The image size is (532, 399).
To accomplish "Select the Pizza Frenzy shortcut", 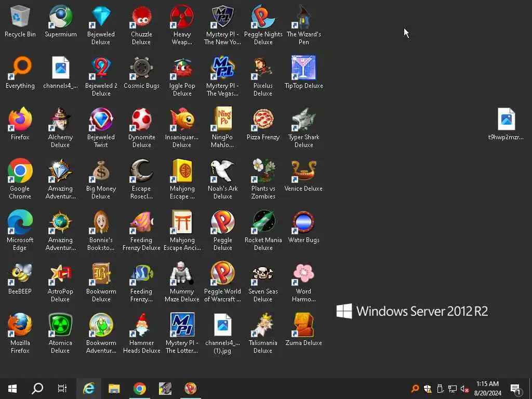I will (x=263, y=124).
